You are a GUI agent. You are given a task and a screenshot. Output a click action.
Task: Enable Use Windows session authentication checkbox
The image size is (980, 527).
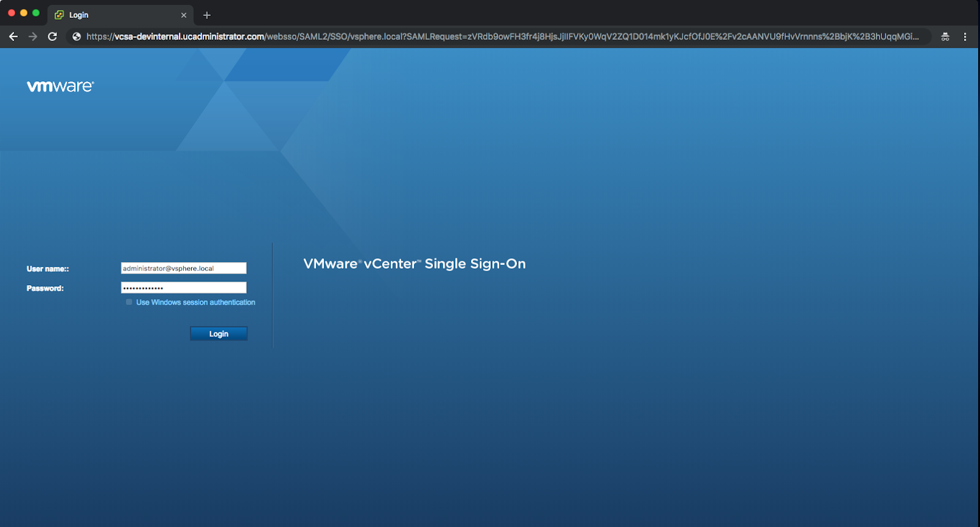[129, 302]
